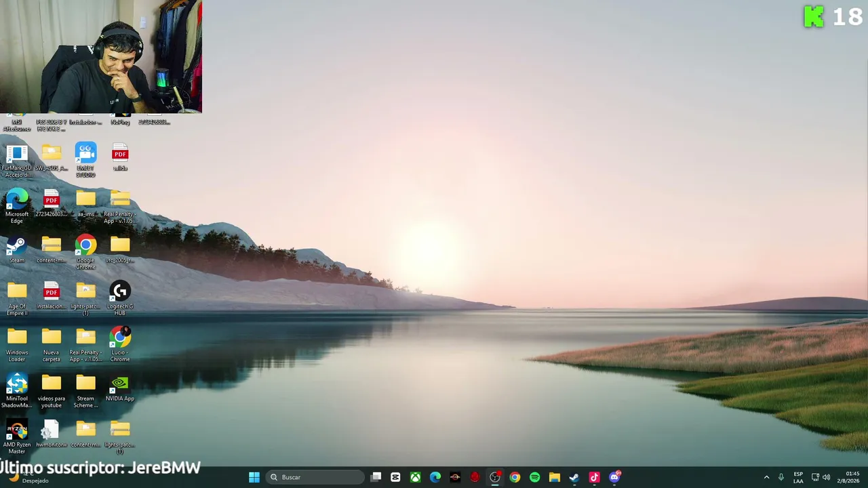The image size is (868, 488).
Task: Show hidden system tray icons
Action: 767,477
